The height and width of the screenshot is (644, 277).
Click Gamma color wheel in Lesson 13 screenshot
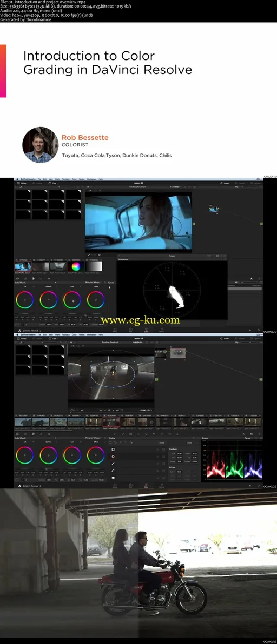(49, 455)
